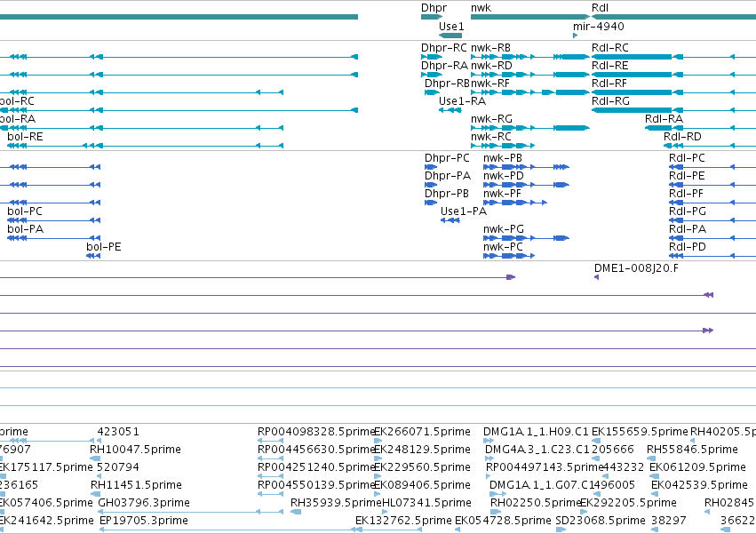Select the bol-RA transcript

pos(141,128)
